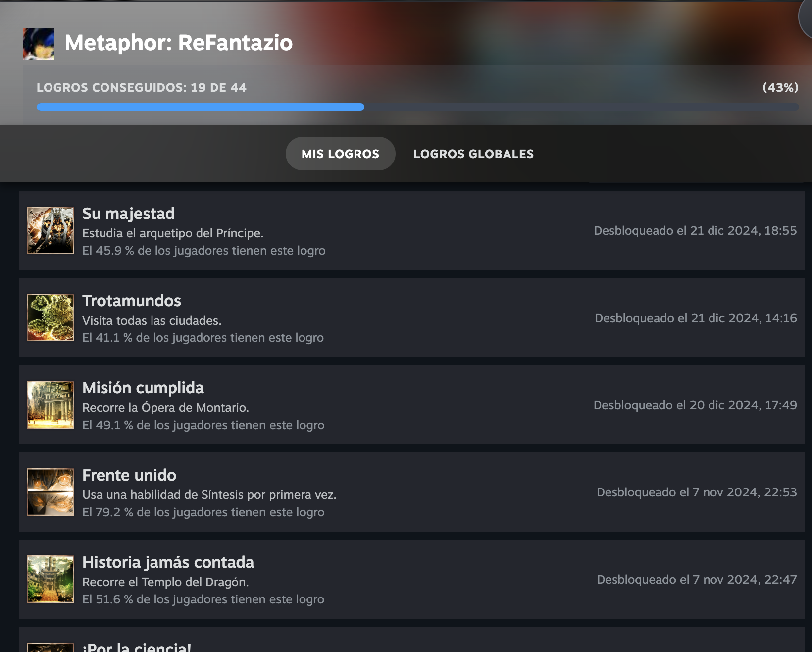Viewport: 812px width, 652px height.
Task: Click the Su majestad achievement icon
Action: pos(51,230)
